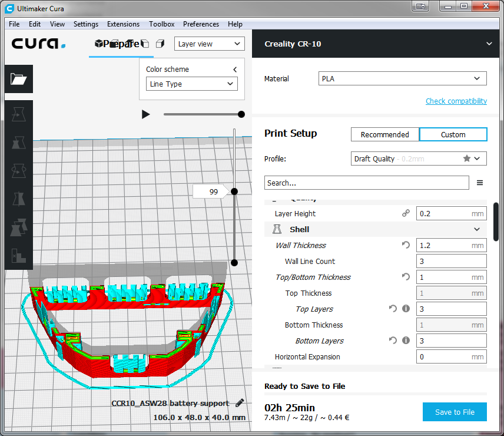This screenshot has height=436, width=504.
Task: Click the Shell category icon
Action: [x=277, y=229]
